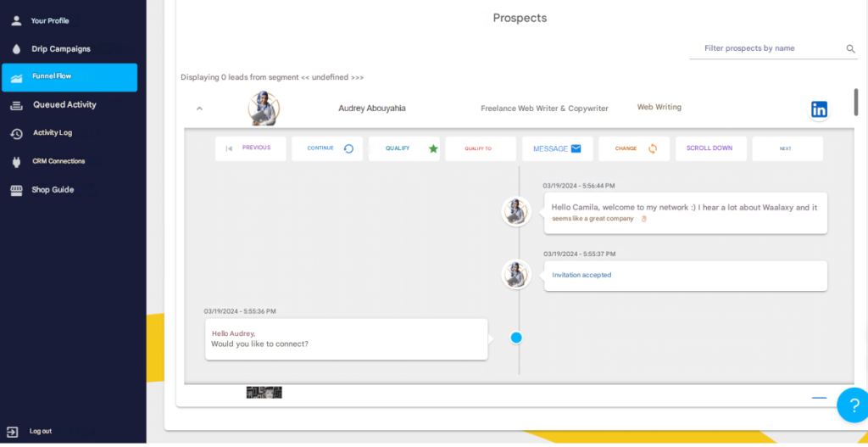This screenshot has height=447, width=868.
Task: Collapse Audrey Abouyahia's prospect row chevron
Action: pyautogui.click(x=200, y=109)
